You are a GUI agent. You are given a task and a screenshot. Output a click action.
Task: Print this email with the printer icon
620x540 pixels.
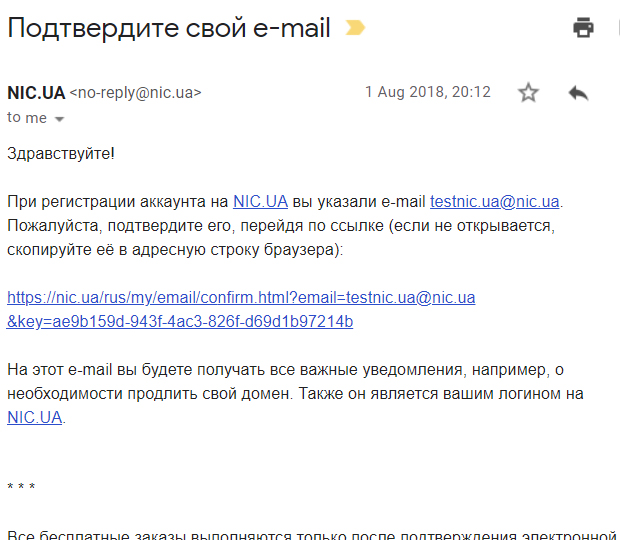583,28
